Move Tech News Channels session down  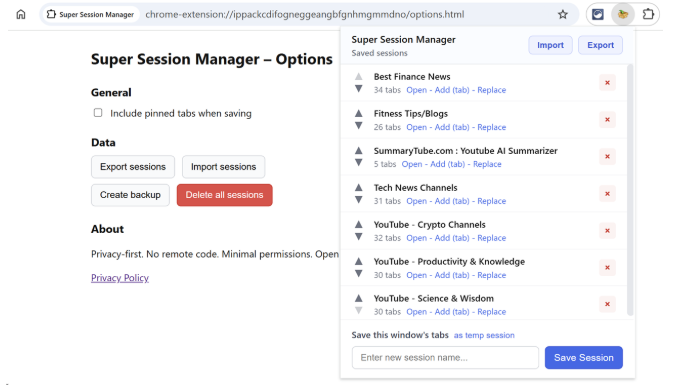pyautogui.click(x=359, y=200)
